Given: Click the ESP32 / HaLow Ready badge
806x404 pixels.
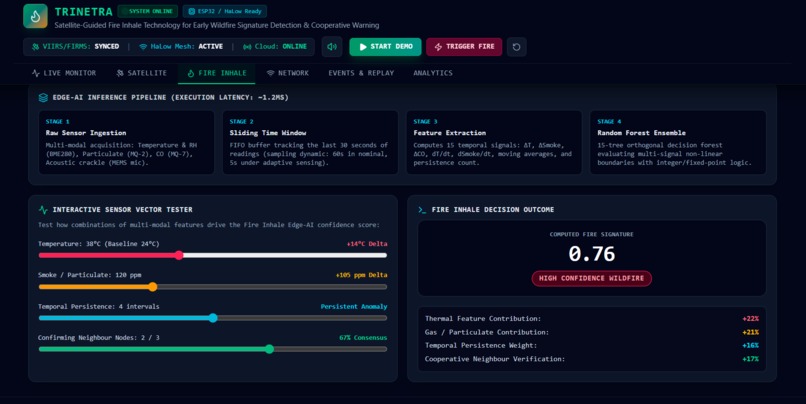Looking at the screenshot, I should coord(225,11).
